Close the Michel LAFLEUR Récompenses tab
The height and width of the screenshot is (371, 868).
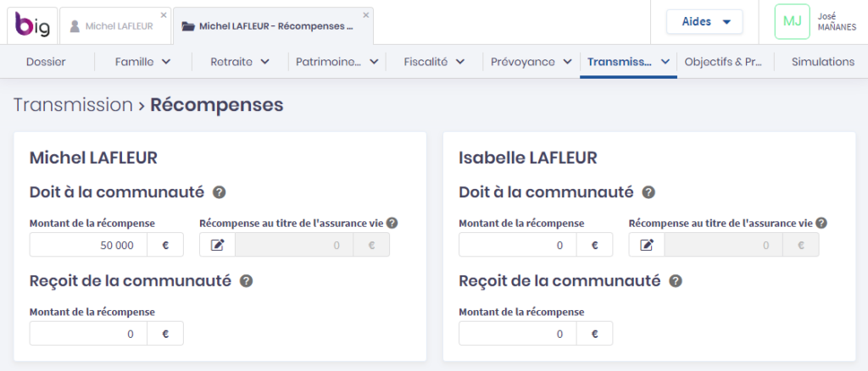(366, 14)
